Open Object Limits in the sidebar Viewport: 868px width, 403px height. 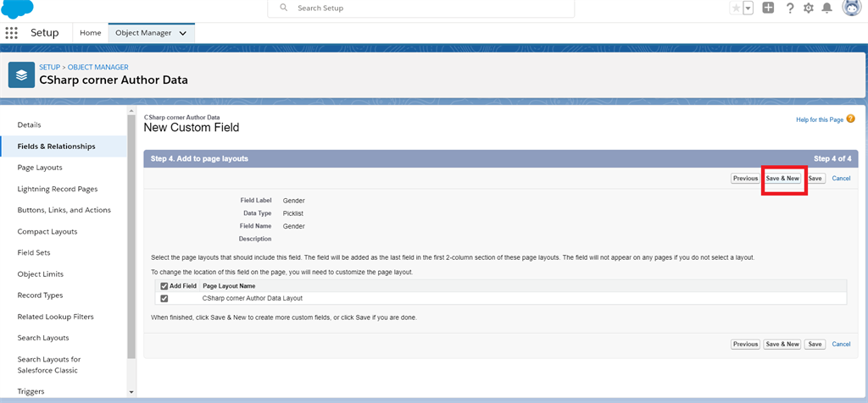(x=41, y=274)
